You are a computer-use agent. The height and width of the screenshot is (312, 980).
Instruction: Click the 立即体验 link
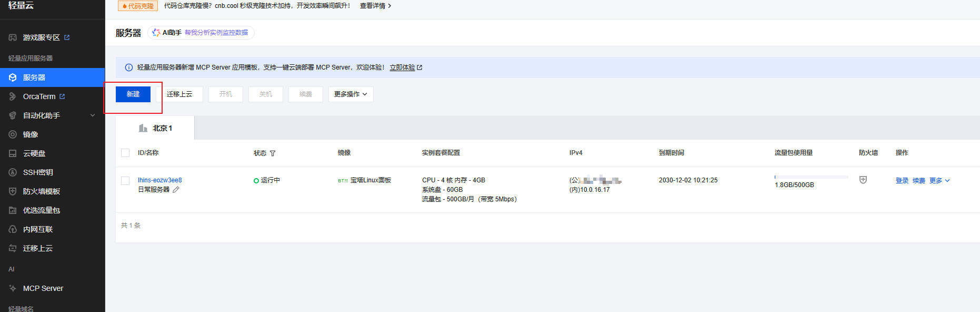[402, 67]
